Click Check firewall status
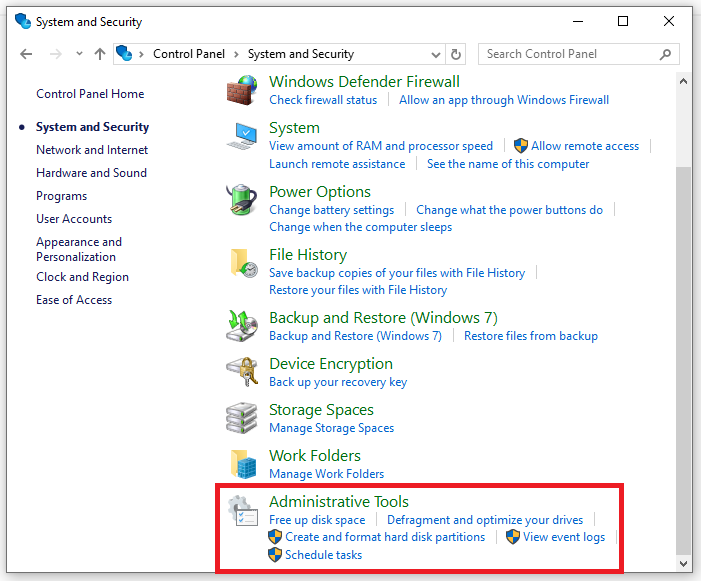 point(323,100)
